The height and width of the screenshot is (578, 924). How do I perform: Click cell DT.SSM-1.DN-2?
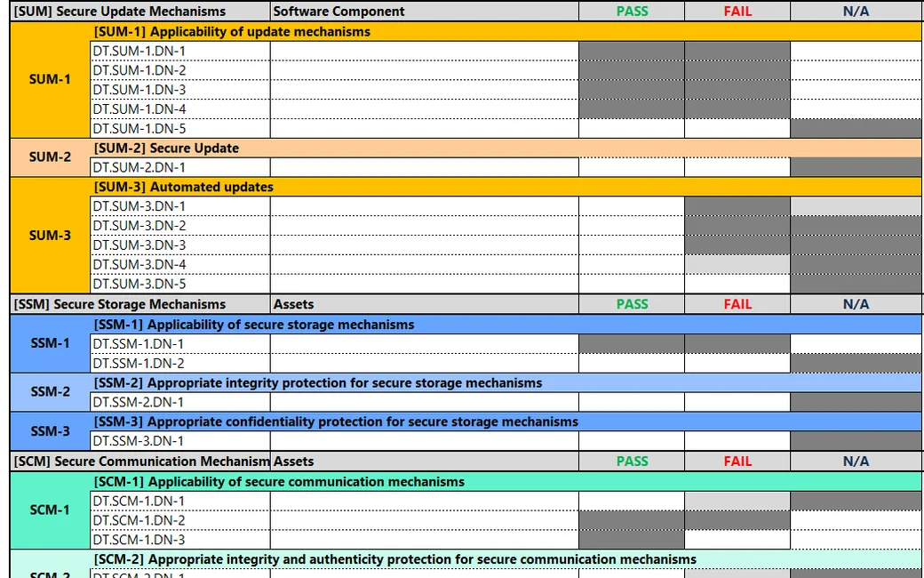coord(180,364)
